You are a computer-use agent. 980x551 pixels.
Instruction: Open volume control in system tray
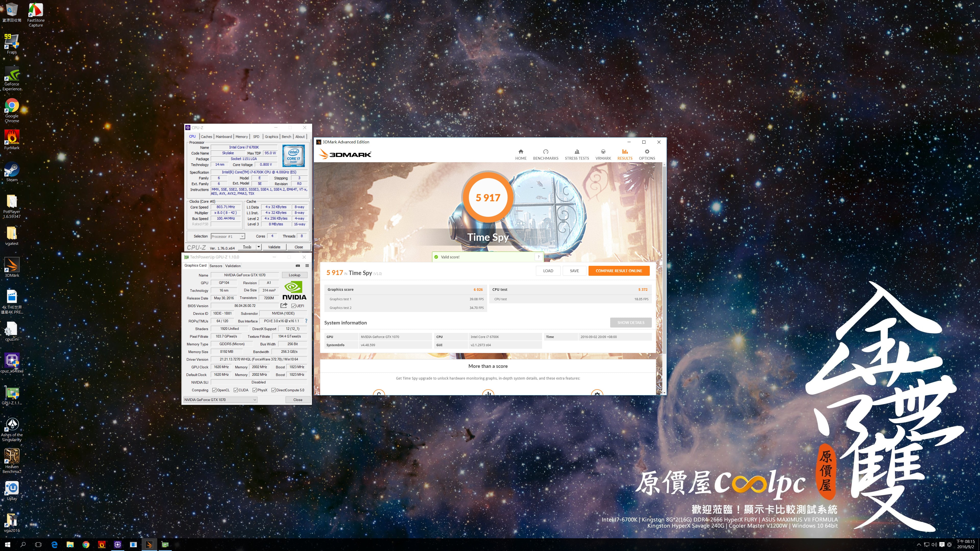(934, 545)
